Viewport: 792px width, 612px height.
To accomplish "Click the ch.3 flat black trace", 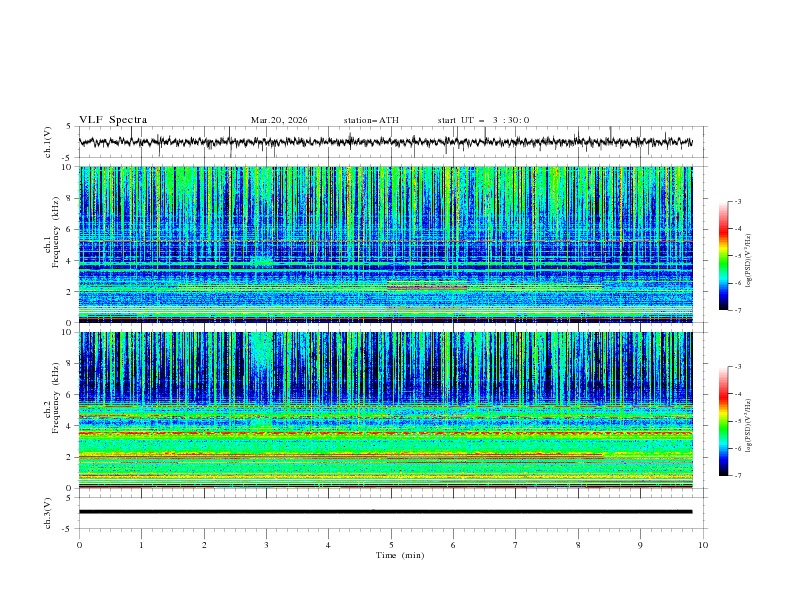I will pyautogui.click(x=385, y=512).
